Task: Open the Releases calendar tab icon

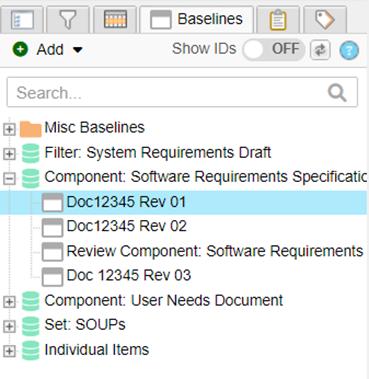Action: (x=115, y=19)
